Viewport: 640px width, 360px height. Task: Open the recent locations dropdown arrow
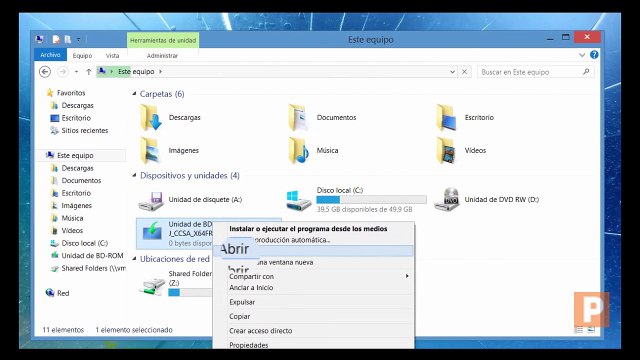76,72
